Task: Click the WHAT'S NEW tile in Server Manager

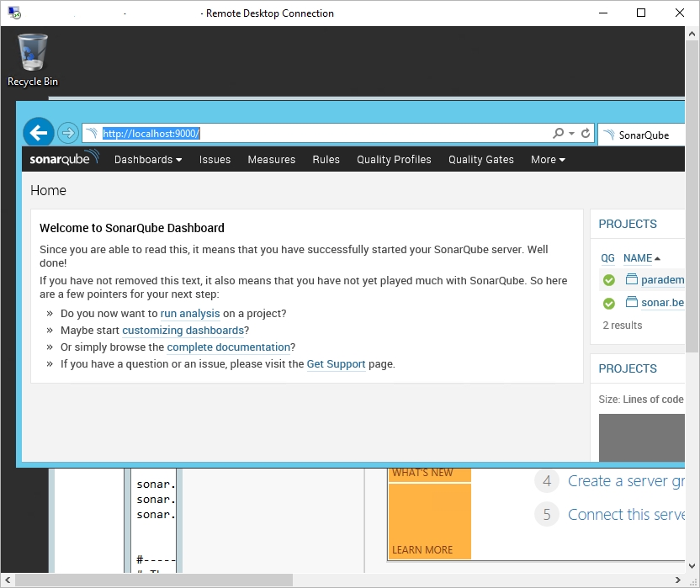Action: click(x=429, y=474)
